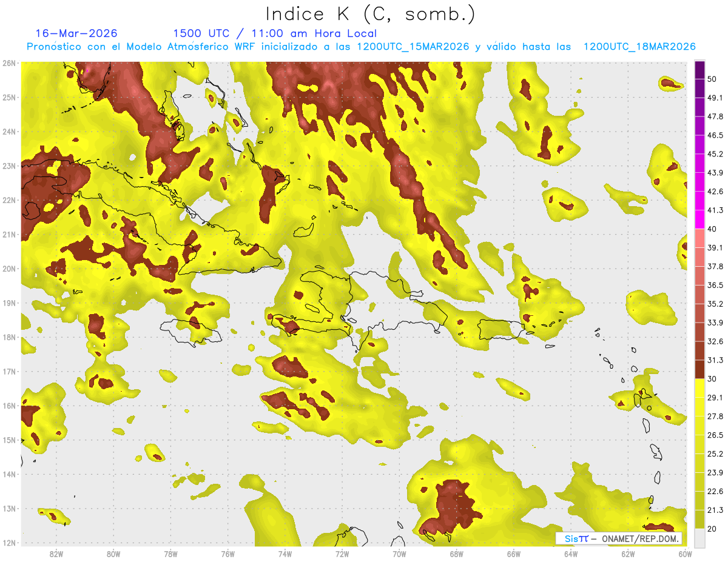Click the '78W' longitude label
Screen dimensions: 728x562
(170, 554)
